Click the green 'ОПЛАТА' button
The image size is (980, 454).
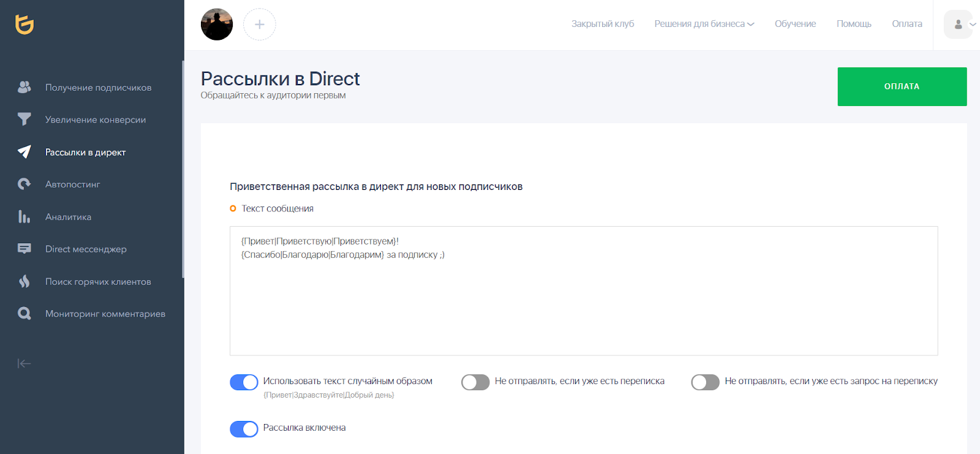(x=902, y=86)
